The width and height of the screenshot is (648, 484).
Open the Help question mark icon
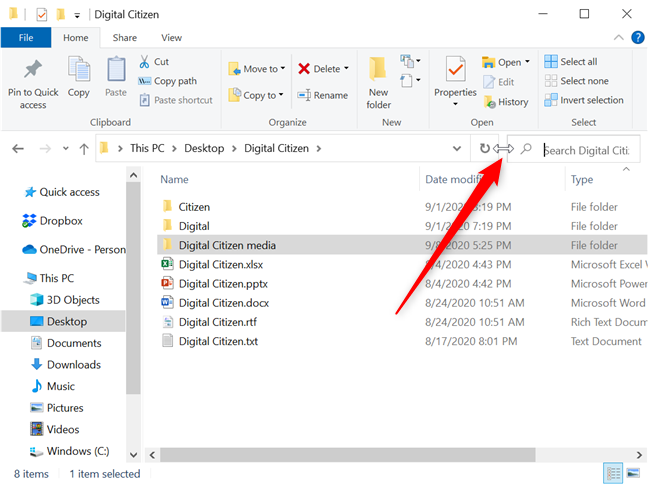coord(638,38)
